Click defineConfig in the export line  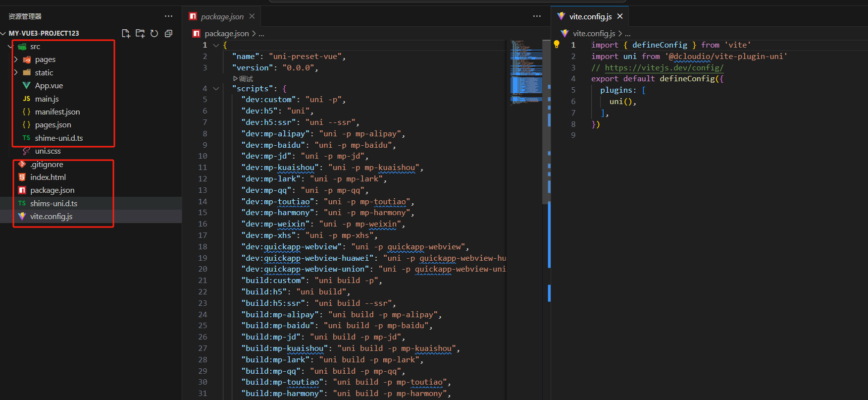pyautogui.click(x=687, y=79)
